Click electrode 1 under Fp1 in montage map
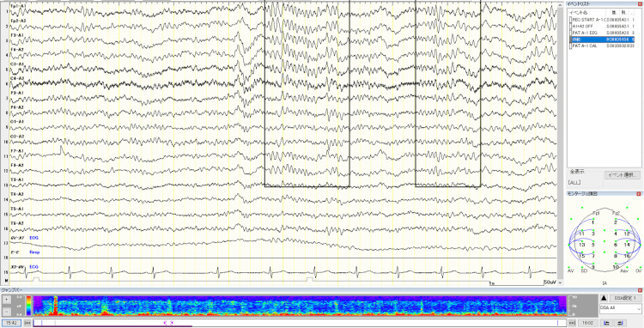 point(592,222)
